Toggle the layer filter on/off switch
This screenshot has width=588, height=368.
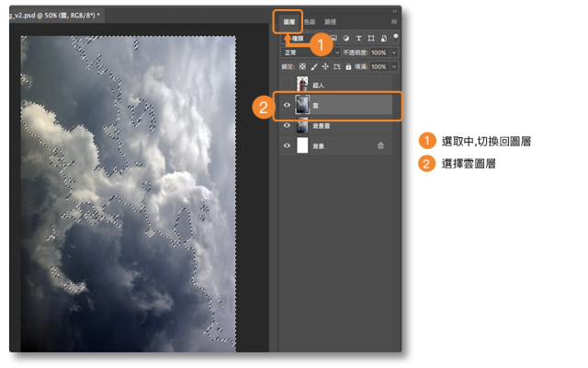(394, 38)
